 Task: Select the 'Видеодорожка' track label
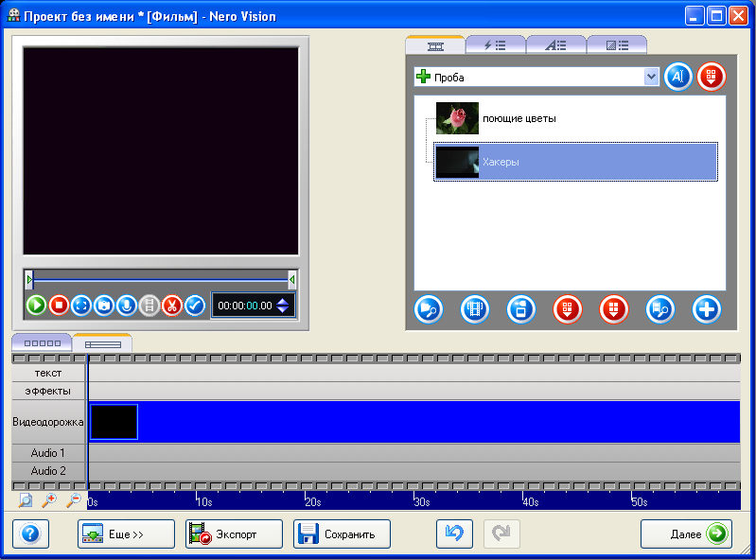pyautogui.click(x=48, y=422)
